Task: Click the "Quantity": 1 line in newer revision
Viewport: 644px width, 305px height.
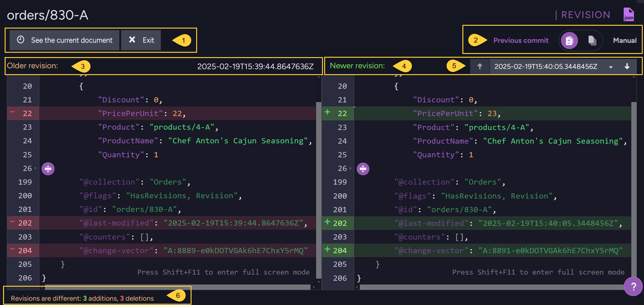Action: (443, 155)
